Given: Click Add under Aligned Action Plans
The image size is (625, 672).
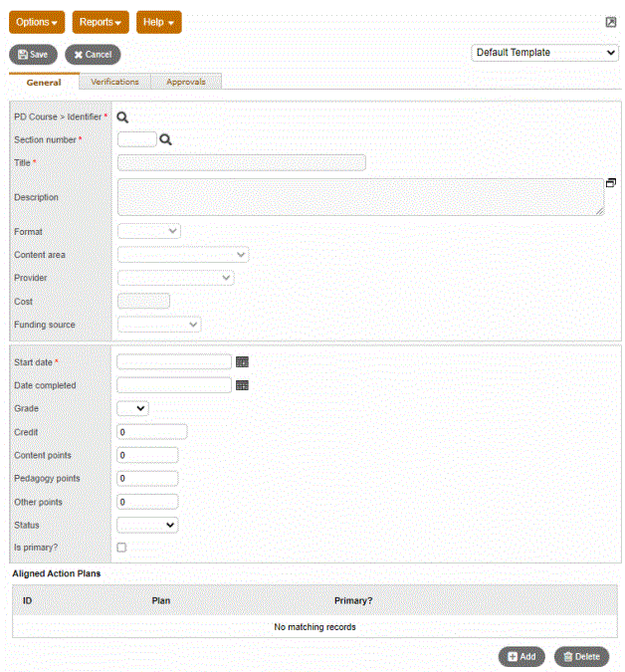Looking at the screenshot, I should tap(521, 656).
